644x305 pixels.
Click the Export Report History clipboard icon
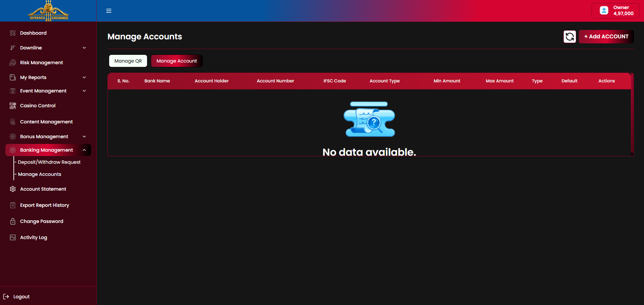13,205
